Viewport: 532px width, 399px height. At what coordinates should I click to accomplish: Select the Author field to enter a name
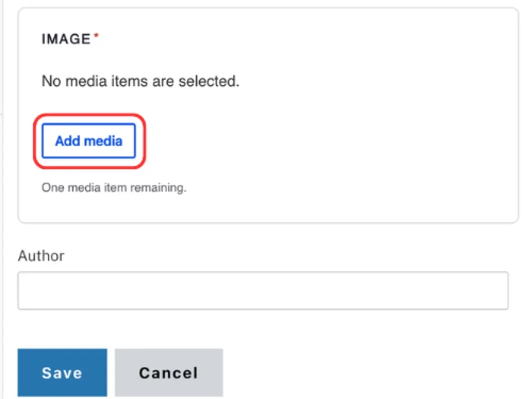[263, 290]
